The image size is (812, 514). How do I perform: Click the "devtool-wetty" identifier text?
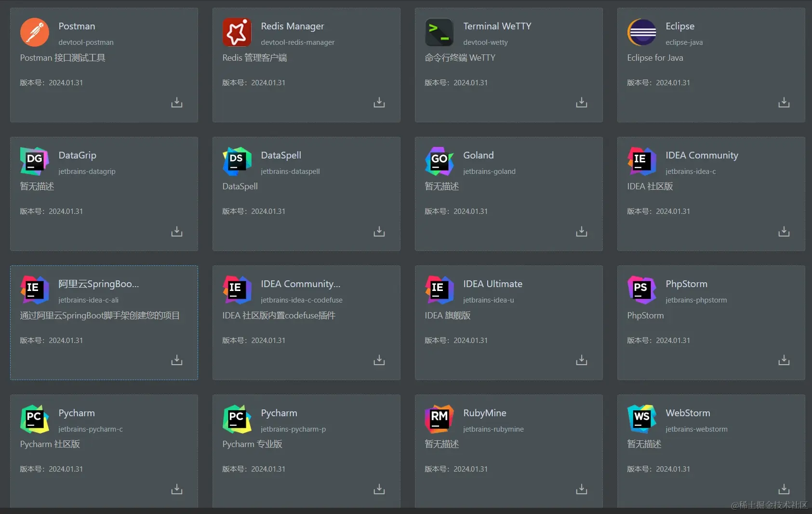(x=486, y=42)
